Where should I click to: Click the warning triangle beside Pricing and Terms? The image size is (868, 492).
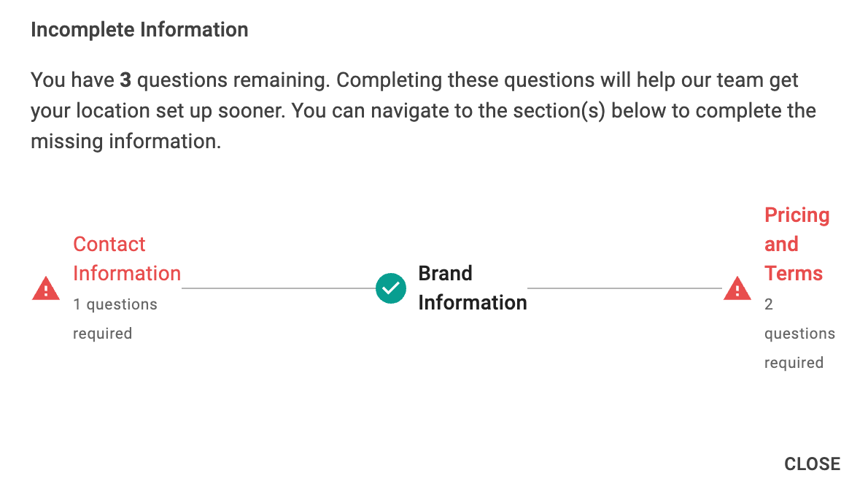(x=737, y=288)
